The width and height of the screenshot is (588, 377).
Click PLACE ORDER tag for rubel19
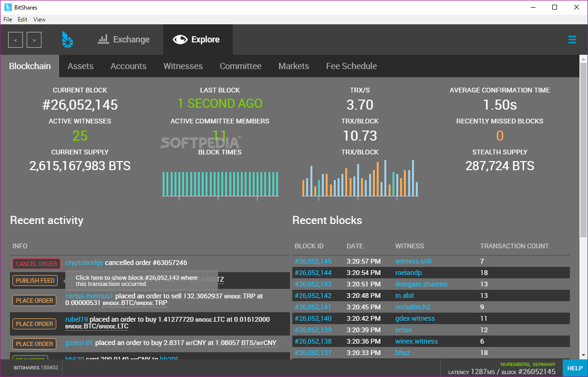click(x=34, y=324)
